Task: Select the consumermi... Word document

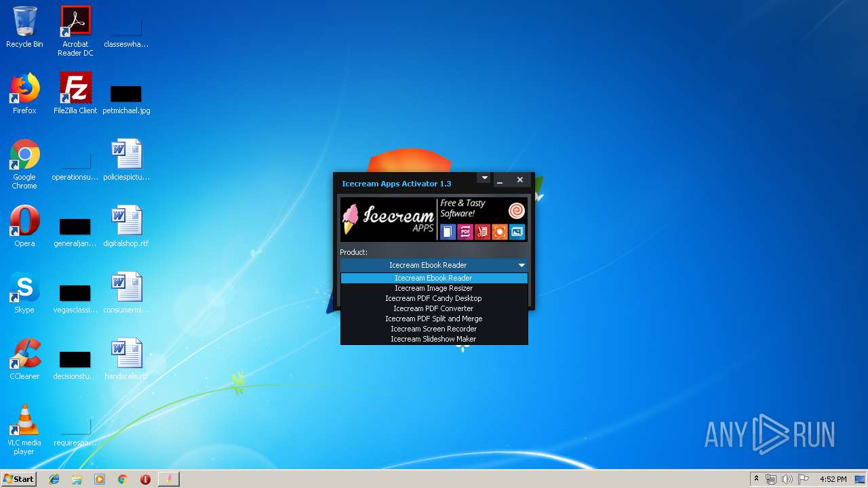Action: pyautogui.click(x=126, y=293)
